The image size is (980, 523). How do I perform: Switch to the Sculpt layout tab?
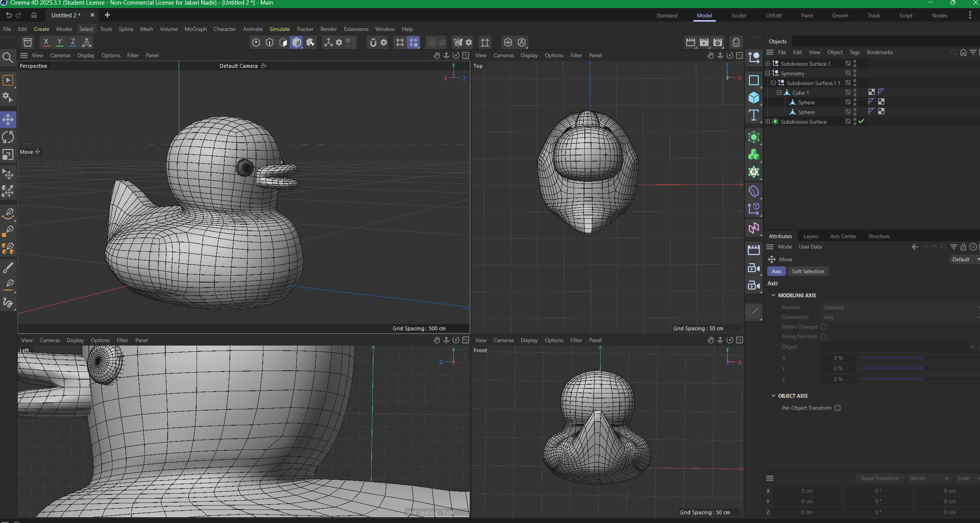[x=739, y=15]
